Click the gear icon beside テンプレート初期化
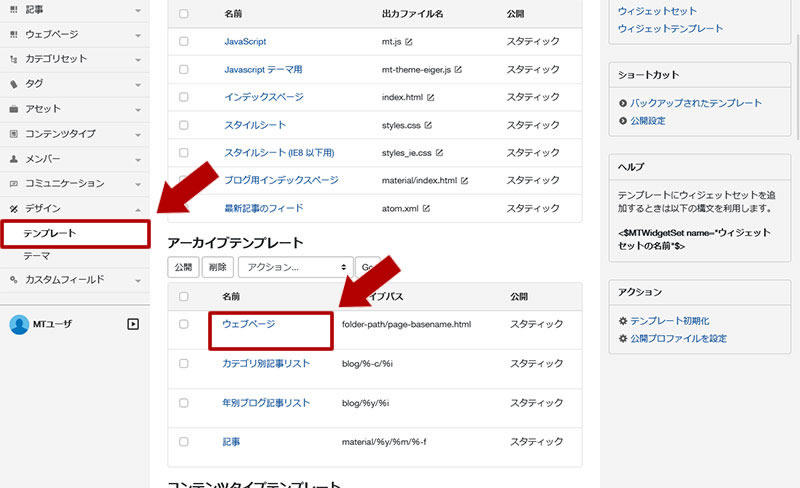 coord(622,321)
